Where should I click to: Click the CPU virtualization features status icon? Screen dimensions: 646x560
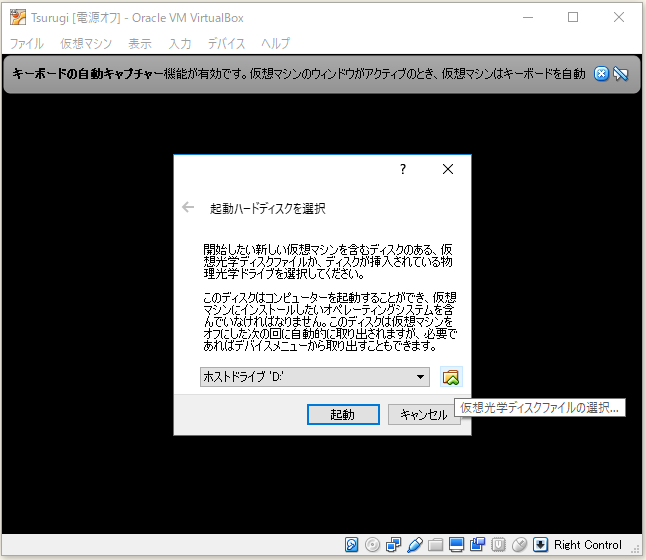[499, 545]
